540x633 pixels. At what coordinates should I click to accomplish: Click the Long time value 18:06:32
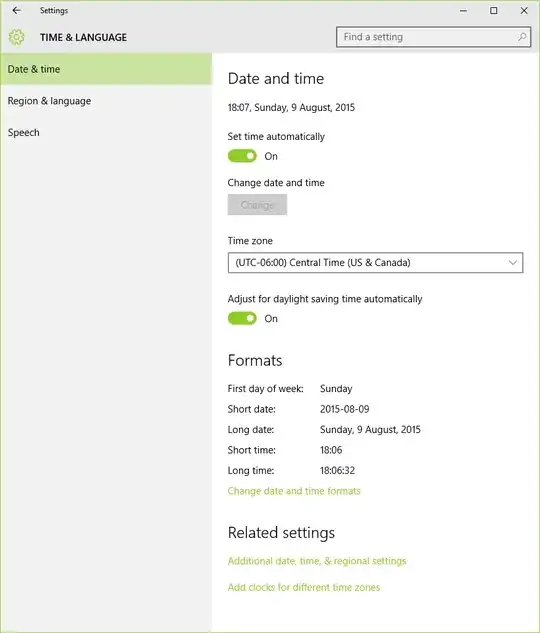(337, 470)
